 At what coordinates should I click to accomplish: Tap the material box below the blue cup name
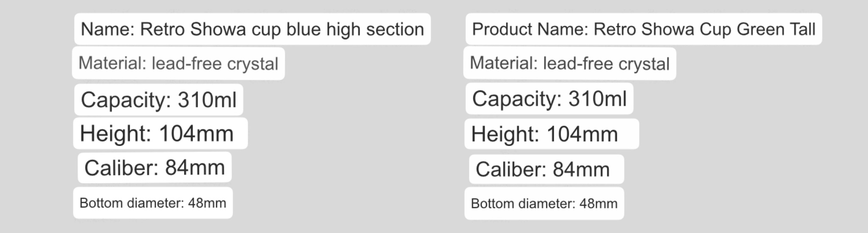179,63
